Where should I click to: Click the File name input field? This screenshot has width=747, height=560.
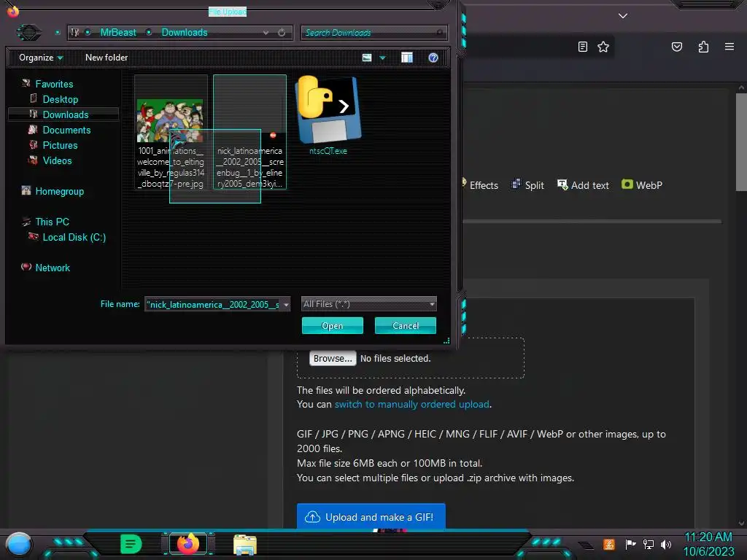pos(213,304)
